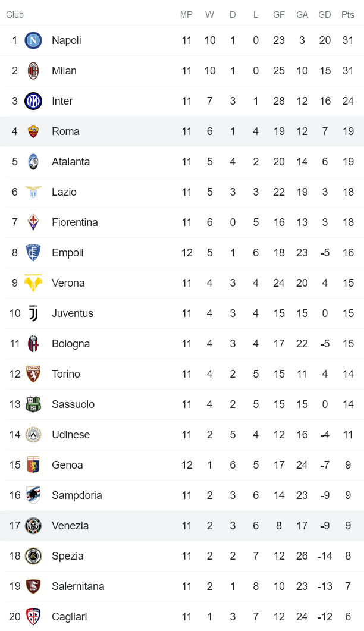Click the Sassuolo green crest icon
This screenshot has width=364, height=631.
pyautogui.click(x=33, y=404)
